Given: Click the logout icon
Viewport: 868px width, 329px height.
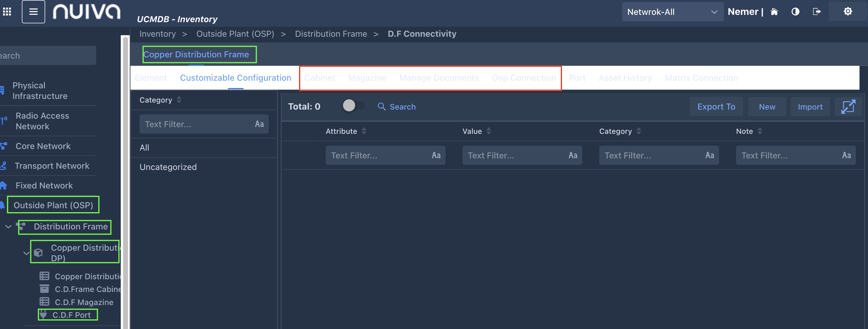Looking at the screenshot, I should click(x=816, y=12).
